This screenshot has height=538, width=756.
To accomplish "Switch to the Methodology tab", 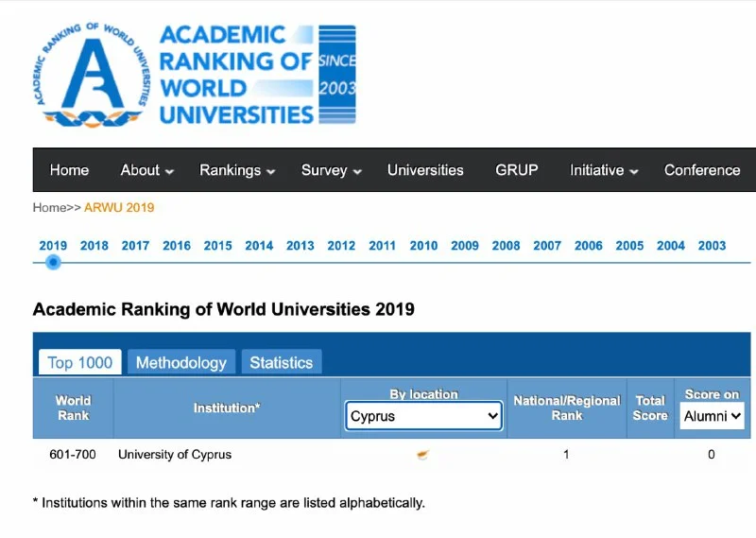I will [181, 363].
